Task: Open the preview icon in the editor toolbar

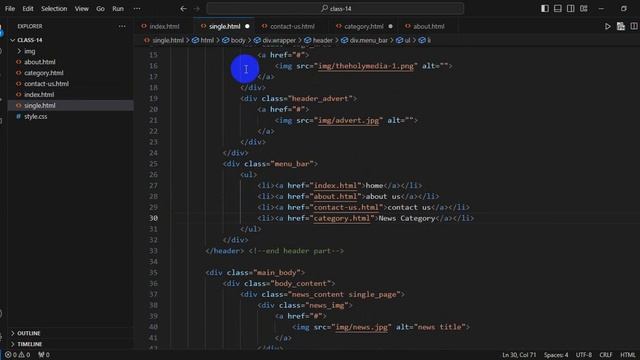Action: [x=621, y=26]
